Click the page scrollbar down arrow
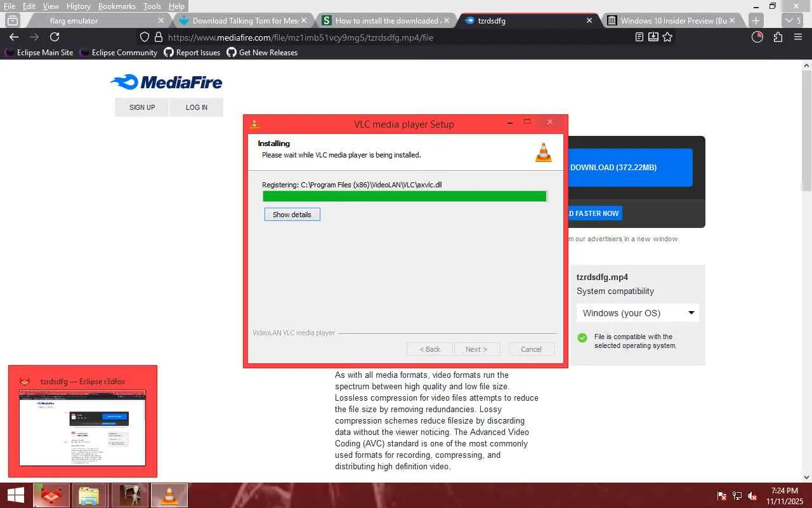 pos(807,478)
